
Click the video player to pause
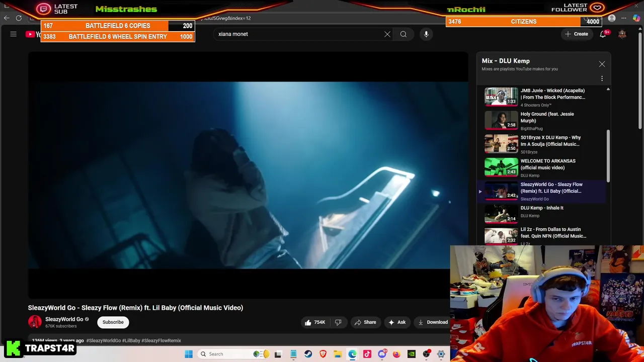tap(248, 175)
